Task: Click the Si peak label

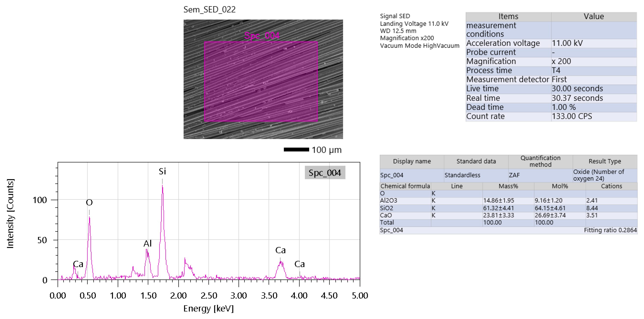Action: pos(162,171)
